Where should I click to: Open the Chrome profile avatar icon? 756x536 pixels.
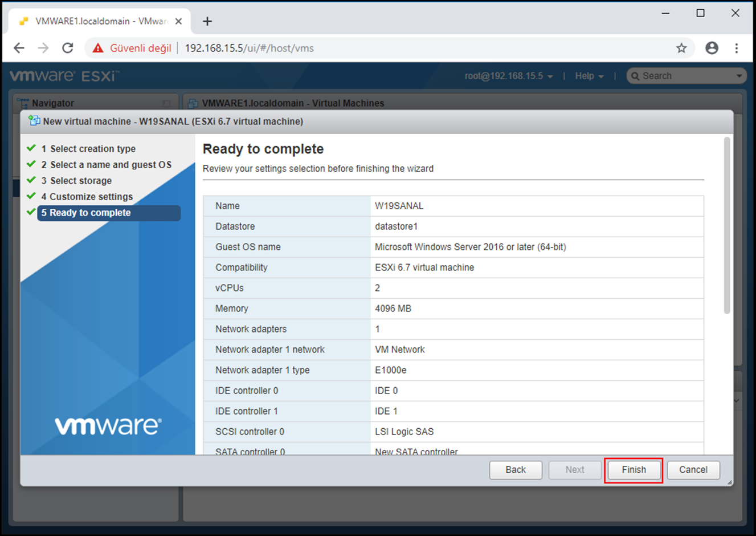point(712,48)
